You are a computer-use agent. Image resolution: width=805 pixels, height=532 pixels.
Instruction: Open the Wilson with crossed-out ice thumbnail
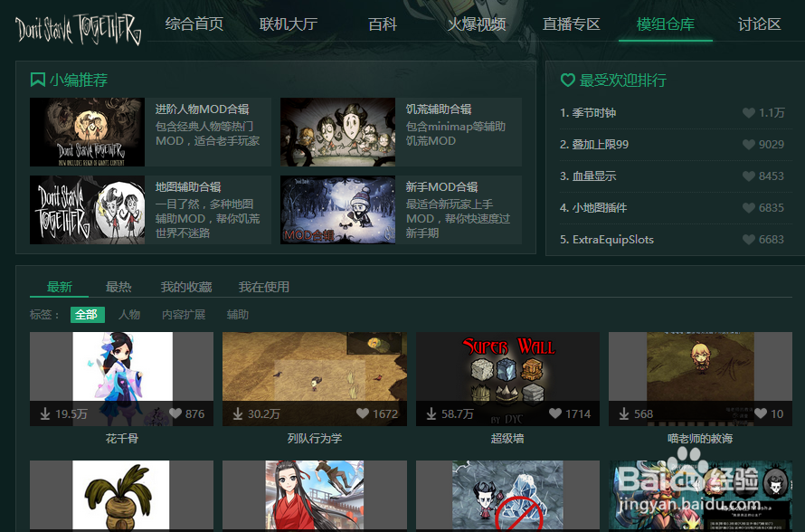coord(507,496)
